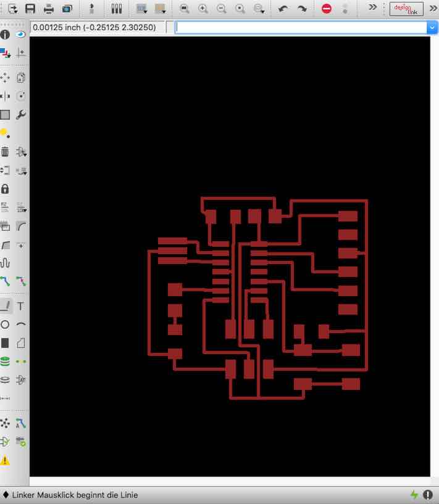Select the Route tool
This screenshot has width=439, height=504.
point(5,281)
